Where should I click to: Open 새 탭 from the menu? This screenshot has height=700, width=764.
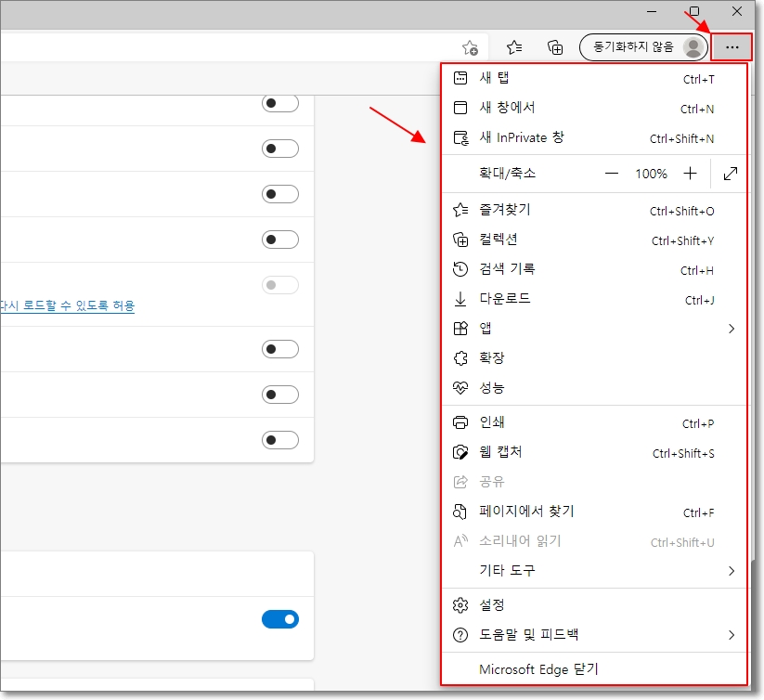coord(593,78)
